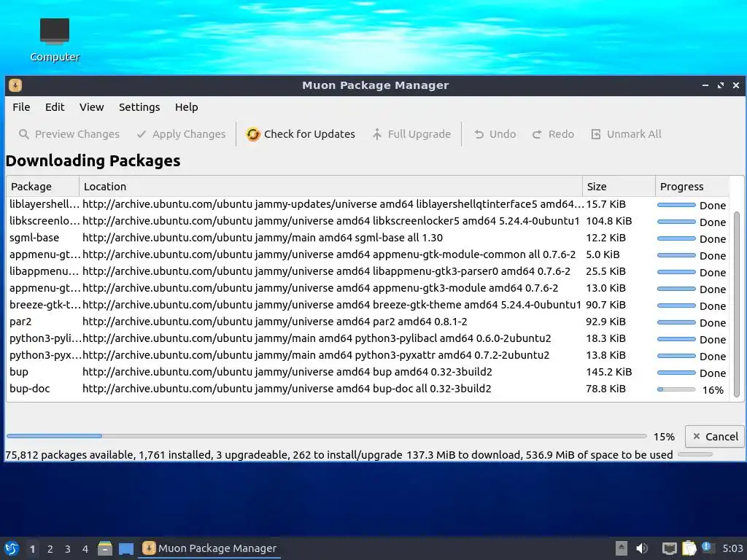The height and width of the screenshot is (560, 747).
Task: Switch to virtual desktop 2
Action: [x=50, y=549]
